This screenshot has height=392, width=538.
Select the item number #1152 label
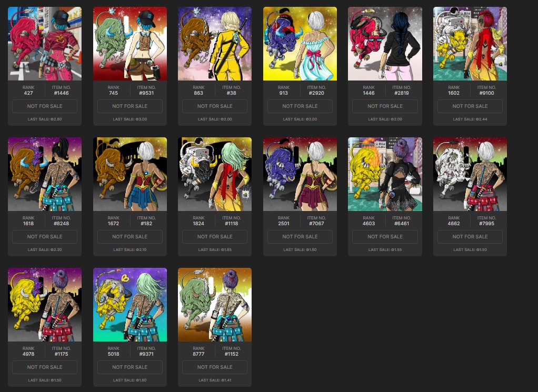tap(231, 354)
